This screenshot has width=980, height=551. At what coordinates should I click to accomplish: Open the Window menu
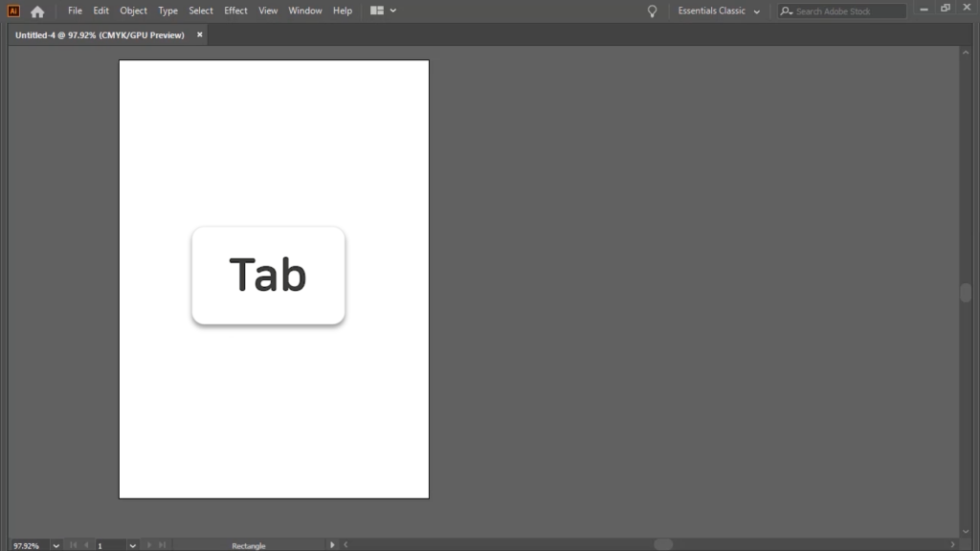pos(305,11)
